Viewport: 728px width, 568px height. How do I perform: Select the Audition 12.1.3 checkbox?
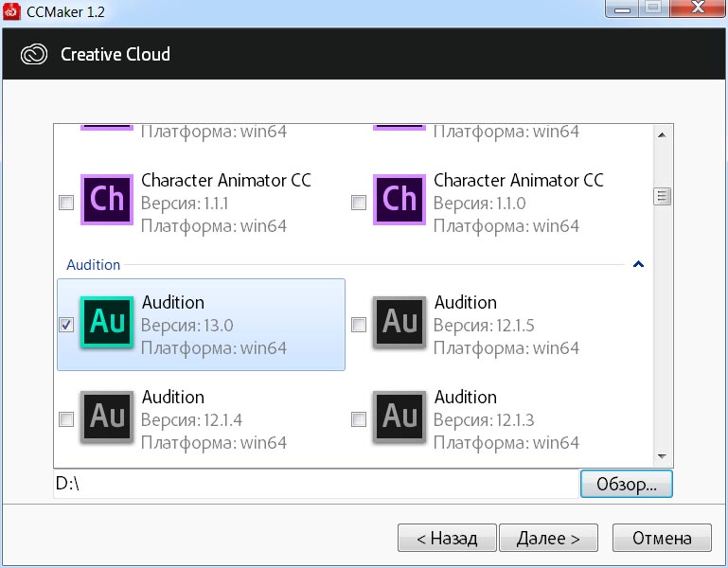click(359, 419)
